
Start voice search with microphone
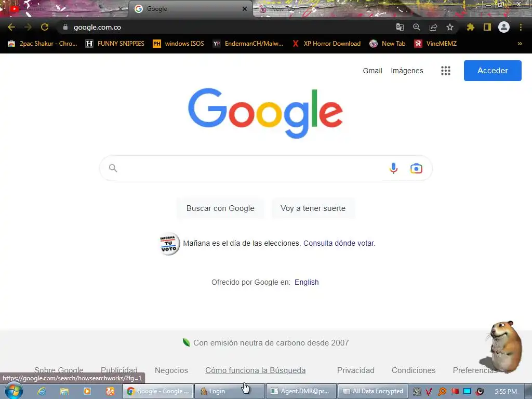click(393, 168)
